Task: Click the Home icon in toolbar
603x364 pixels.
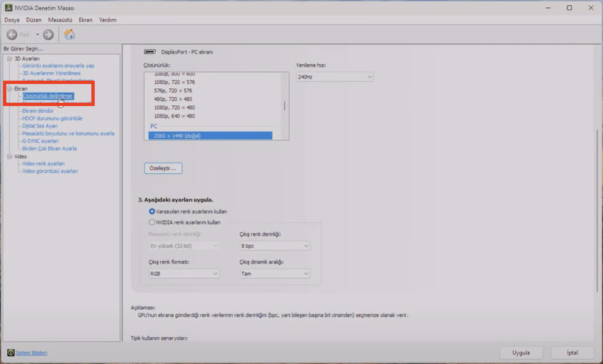Action: (69, 34)
